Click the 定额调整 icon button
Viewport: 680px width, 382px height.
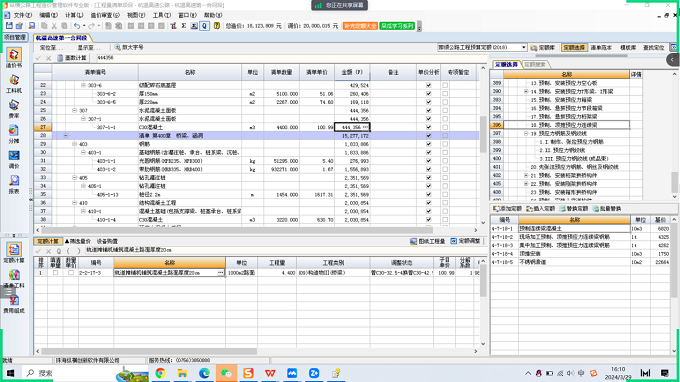tap(465, 241)
